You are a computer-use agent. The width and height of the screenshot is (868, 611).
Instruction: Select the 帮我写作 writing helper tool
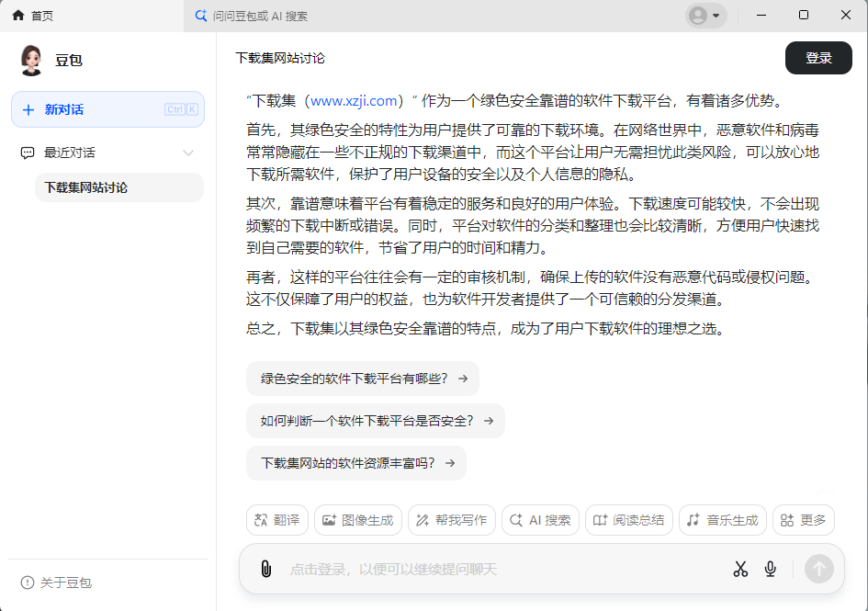452,520
